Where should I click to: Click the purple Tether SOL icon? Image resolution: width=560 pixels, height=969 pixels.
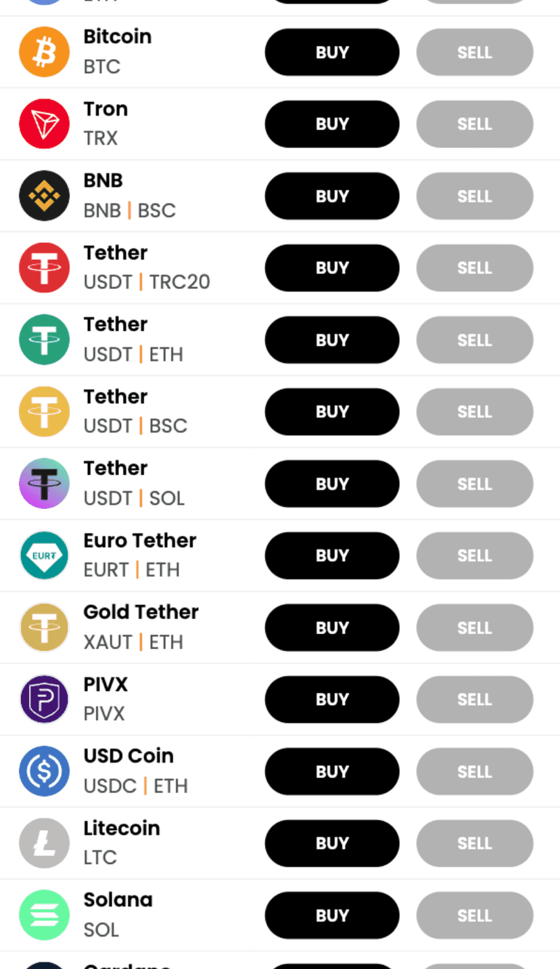44,484
